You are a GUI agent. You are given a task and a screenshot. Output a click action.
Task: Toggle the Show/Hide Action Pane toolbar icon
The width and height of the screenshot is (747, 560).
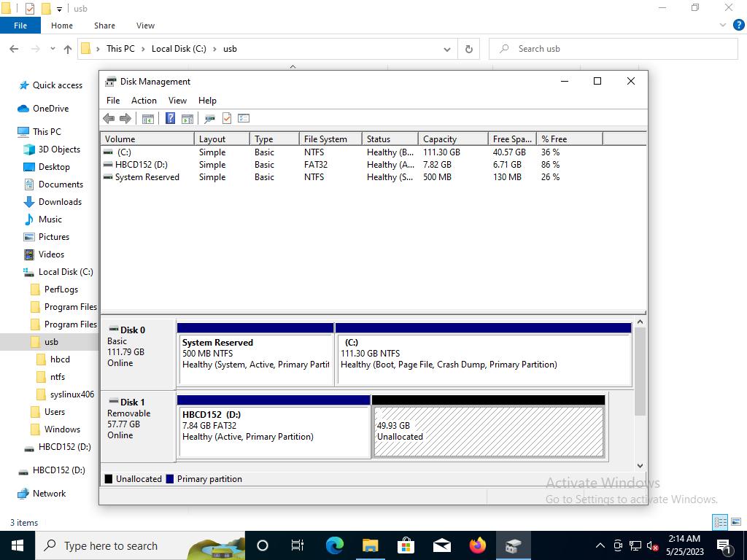click(187, 118)
